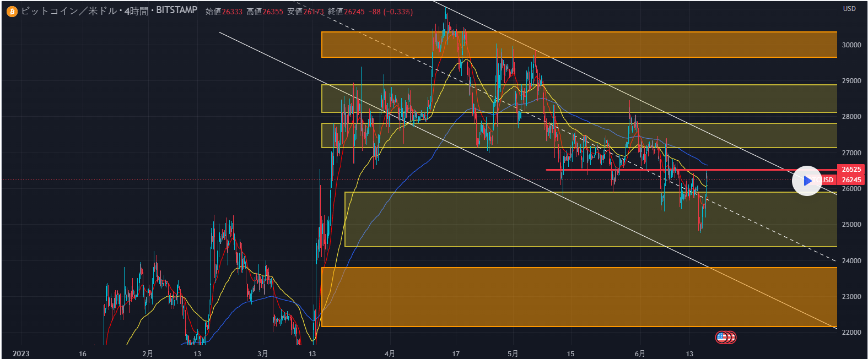Click the 始値 opening price value 26333
This screenshot has width=868, height=359.
[232, 12]
